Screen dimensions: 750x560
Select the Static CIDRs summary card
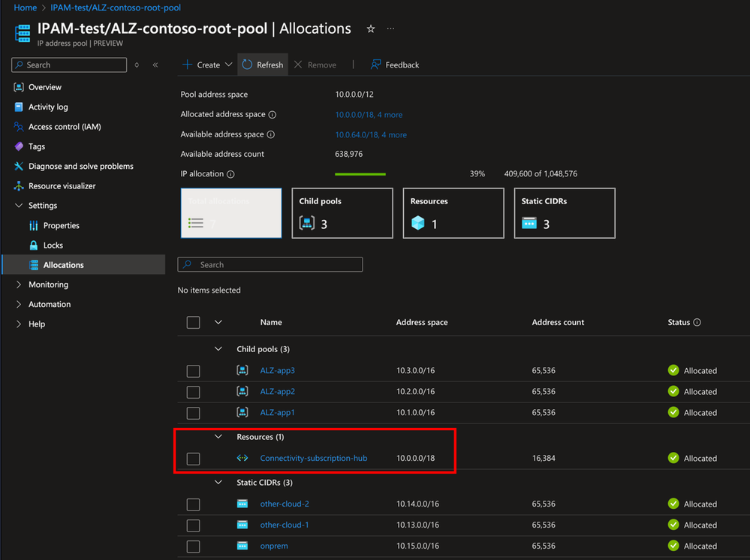[565, 213]
